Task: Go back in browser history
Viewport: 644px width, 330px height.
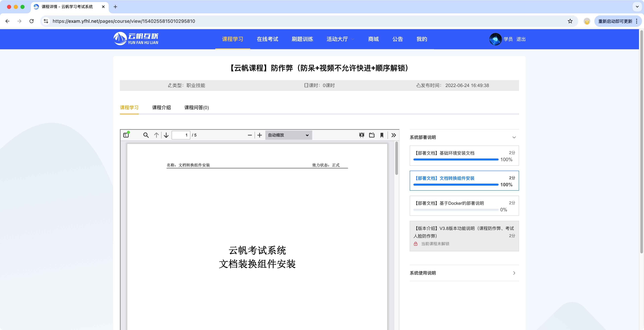Action: [8, 21]
